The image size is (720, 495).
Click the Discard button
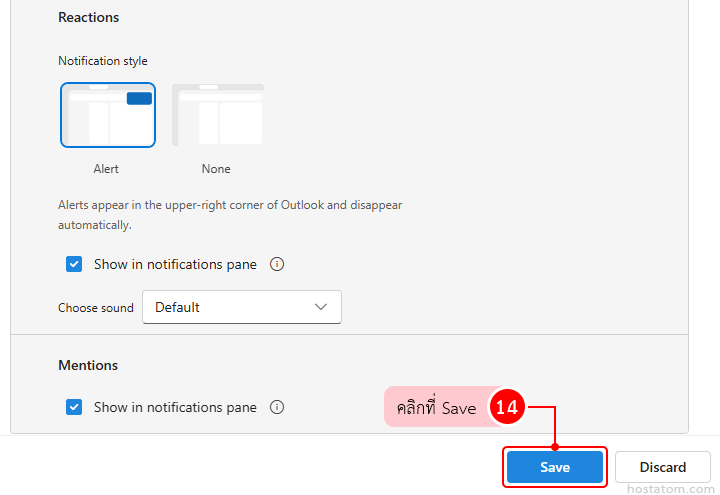point(663,467)
